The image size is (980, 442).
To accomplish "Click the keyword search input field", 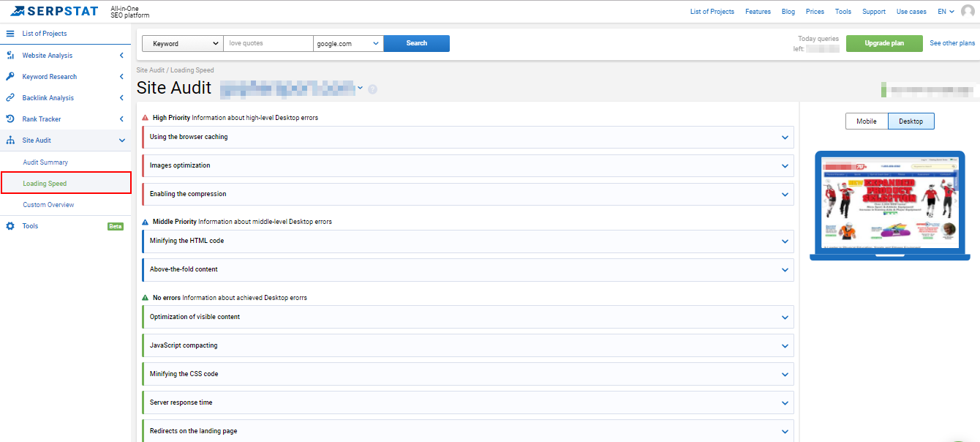I will point(268,44).
